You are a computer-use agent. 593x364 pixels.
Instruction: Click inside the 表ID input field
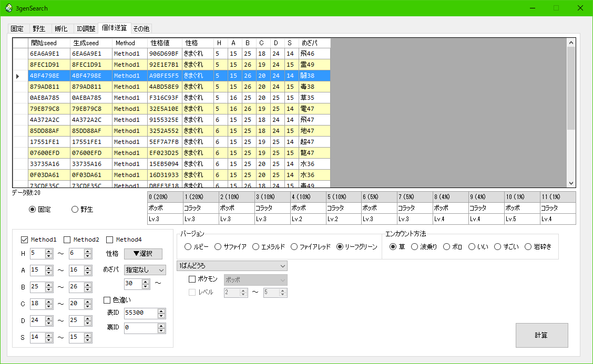click(x=140, y=312)
